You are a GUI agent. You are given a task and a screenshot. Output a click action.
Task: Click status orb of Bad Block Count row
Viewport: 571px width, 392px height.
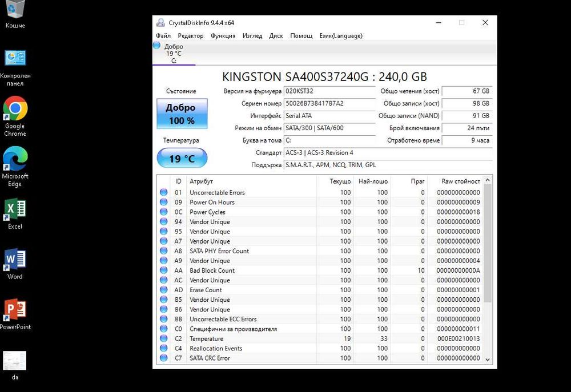coord(163,270)
